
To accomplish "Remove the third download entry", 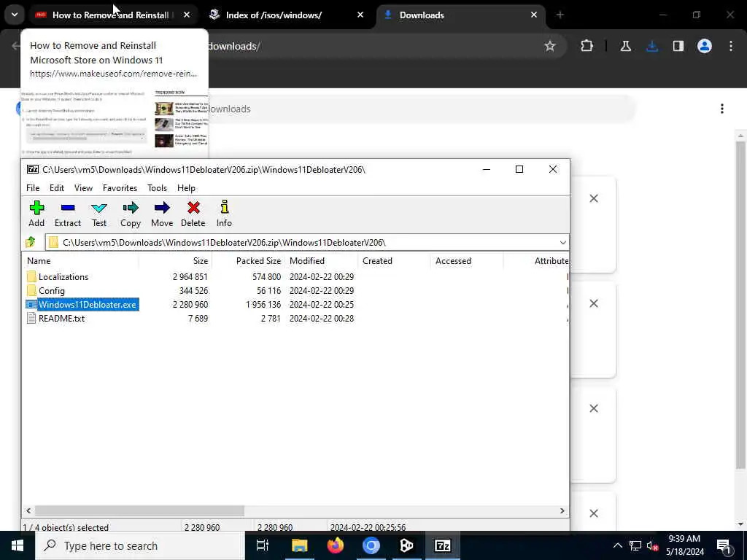I will click(x=594, y=408).
